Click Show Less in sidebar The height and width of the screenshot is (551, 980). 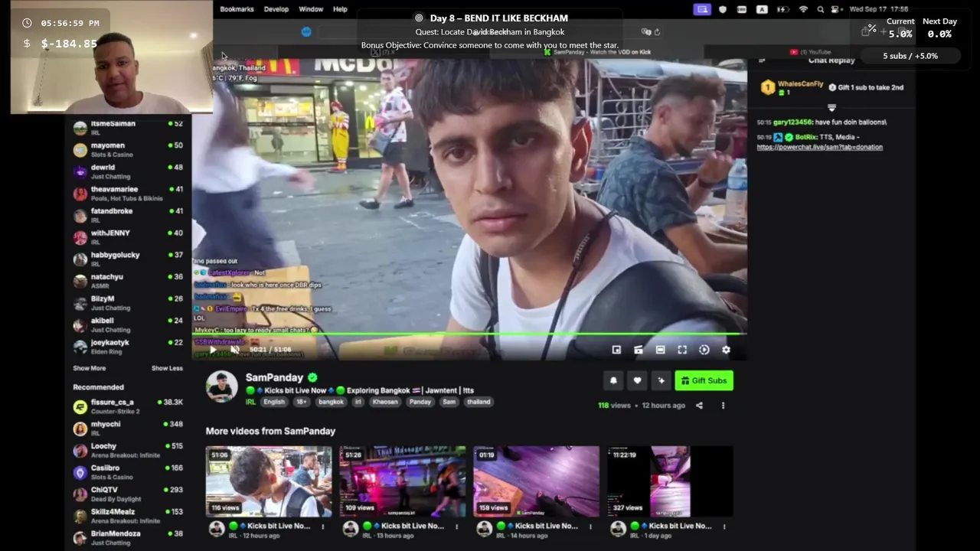click(167, 368)
